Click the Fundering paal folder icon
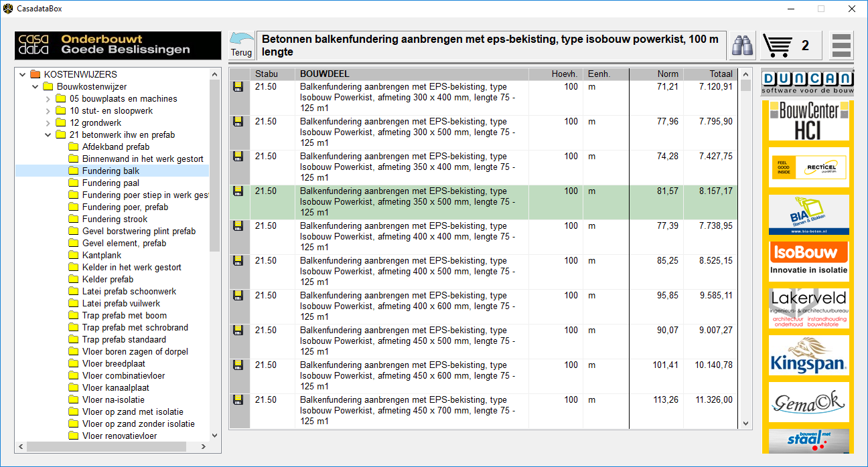 tap(74, 183)
